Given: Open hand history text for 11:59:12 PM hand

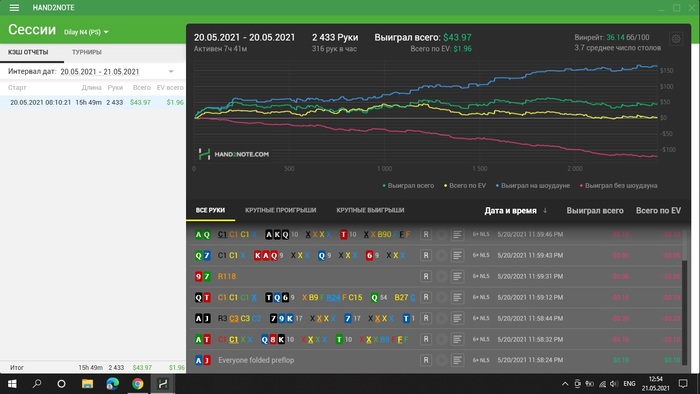Looking at the screenshot, I should pyautogui.click(x=457, y=297).
